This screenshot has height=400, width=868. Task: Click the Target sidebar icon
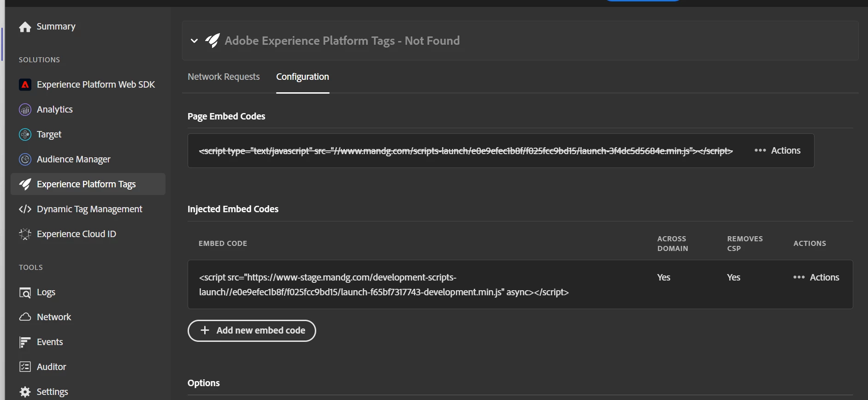[x=25, y=134]
